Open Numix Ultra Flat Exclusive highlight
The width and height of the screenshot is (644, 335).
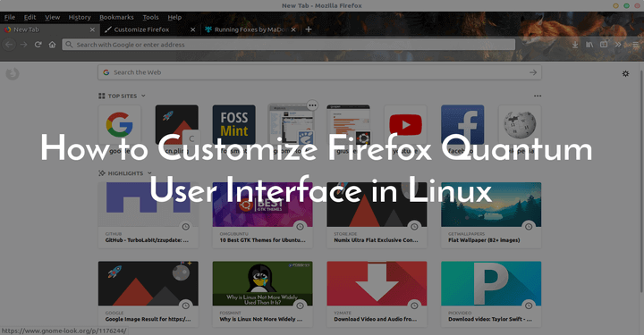[x=377, y=215]
